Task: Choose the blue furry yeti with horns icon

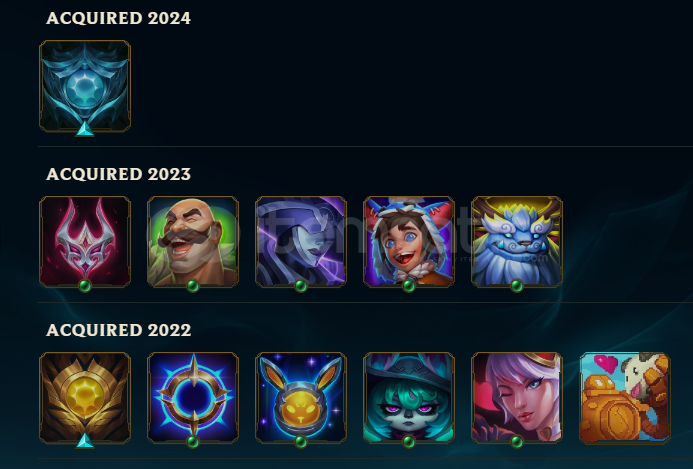Action: pyautogui.click(x=517, y=242)
